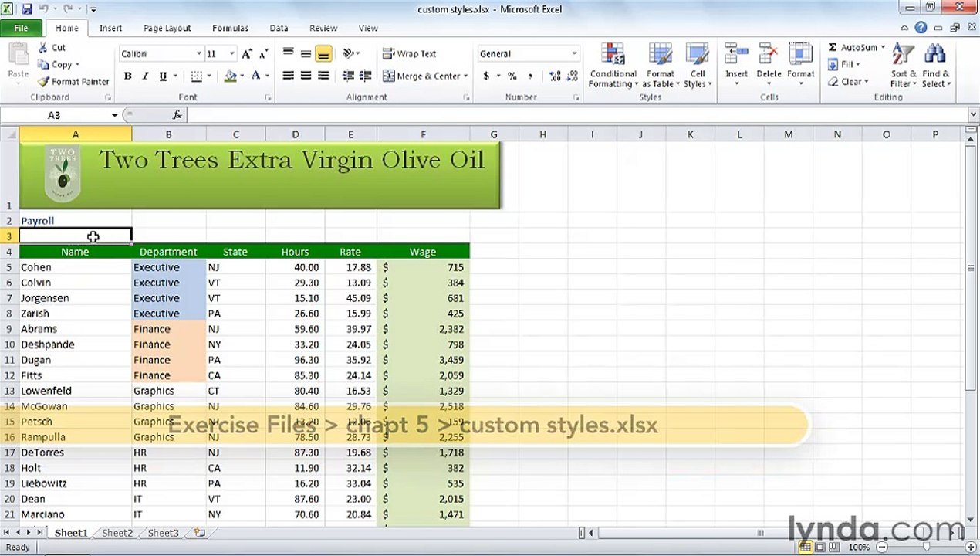Click the Find & Select binoculars icon
Screen dimensions: 980x556
click(x=935, y=56)
